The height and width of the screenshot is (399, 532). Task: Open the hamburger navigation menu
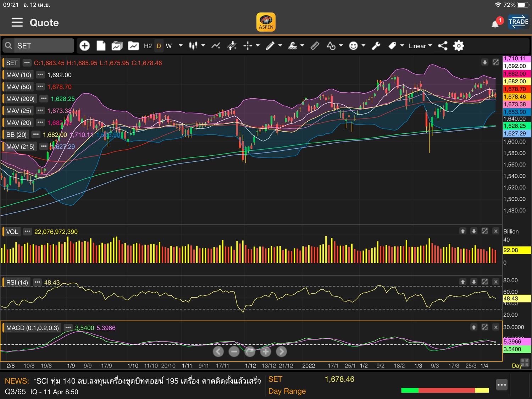tap(17, 23)
